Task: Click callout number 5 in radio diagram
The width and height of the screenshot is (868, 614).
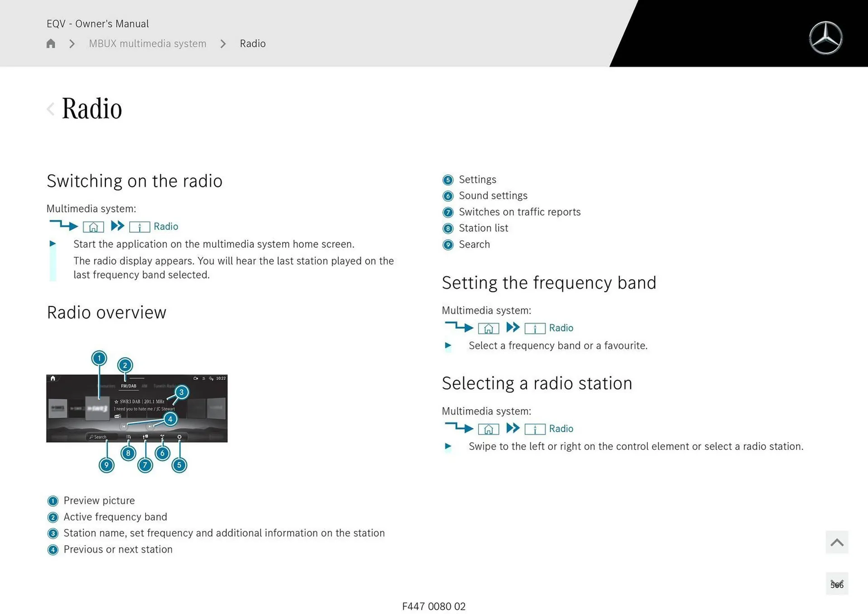Action: pyautogui.click(x=179, y=465)
